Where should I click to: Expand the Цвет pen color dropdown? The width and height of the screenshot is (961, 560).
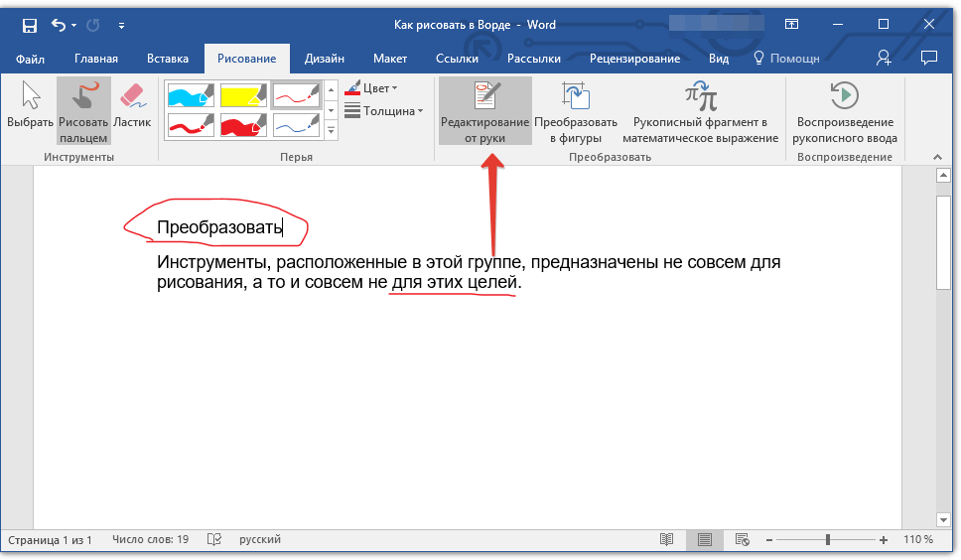click(372, 88)
